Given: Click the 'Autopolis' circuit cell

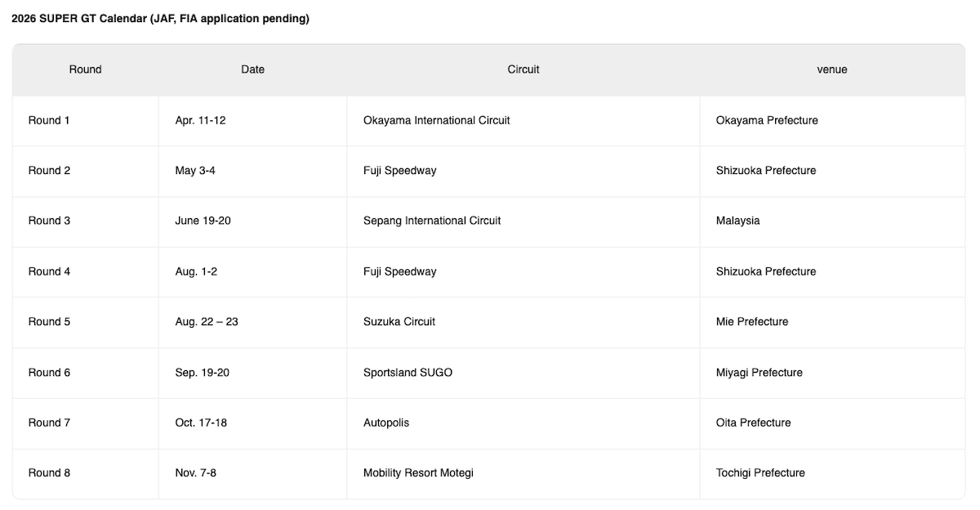Looking at the screenshot, I should click(523, 423).
